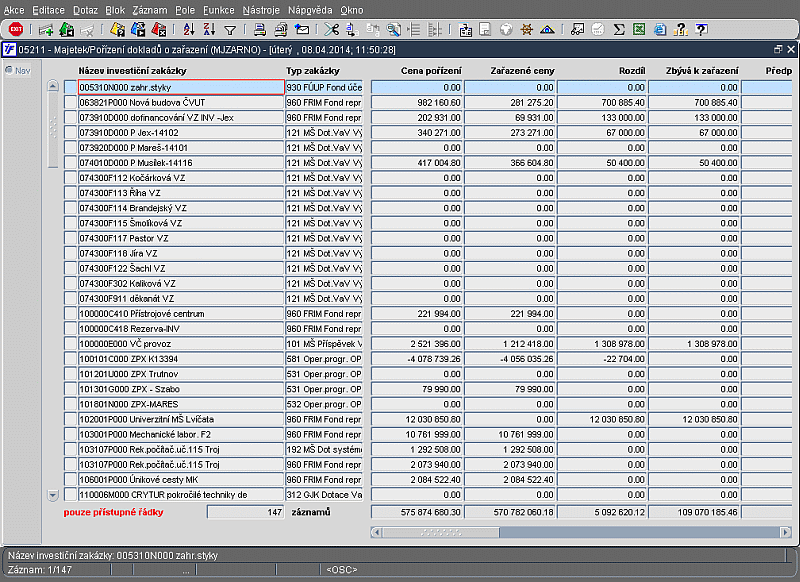Image resolution: width=800 pixels, height=582 pixels.
Task: Open the Dotaz menu
Action: 85,10
